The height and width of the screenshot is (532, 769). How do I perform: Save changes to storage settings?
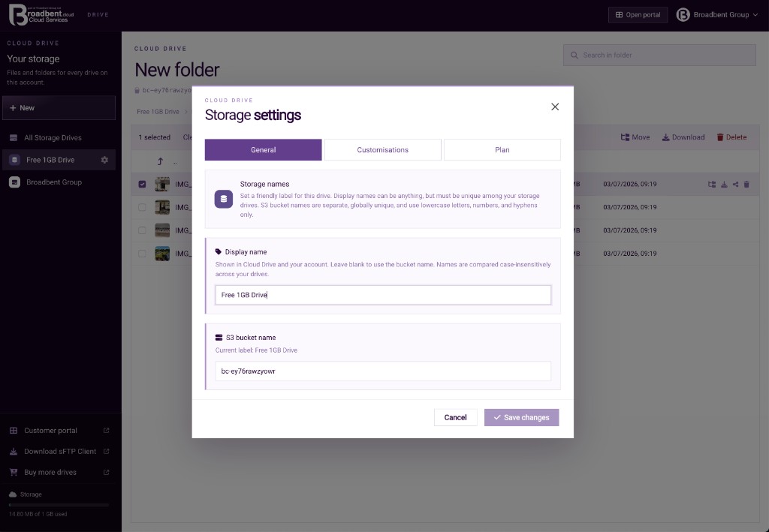click(x=521, y=417)
